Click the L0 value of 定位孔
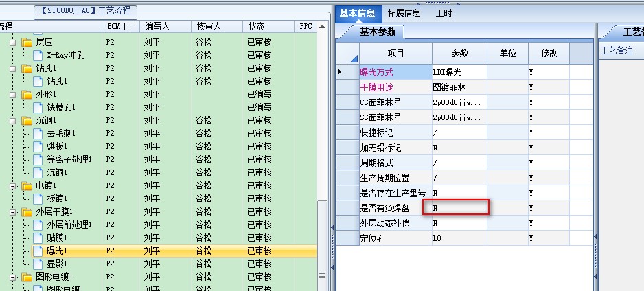 tap(459, 238)
